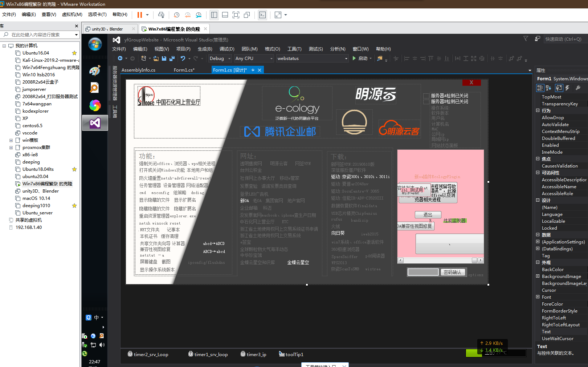This screenshot has height=367, width=588.
Task: Click the 密码确认 button on the form
Action: point(453,272)
